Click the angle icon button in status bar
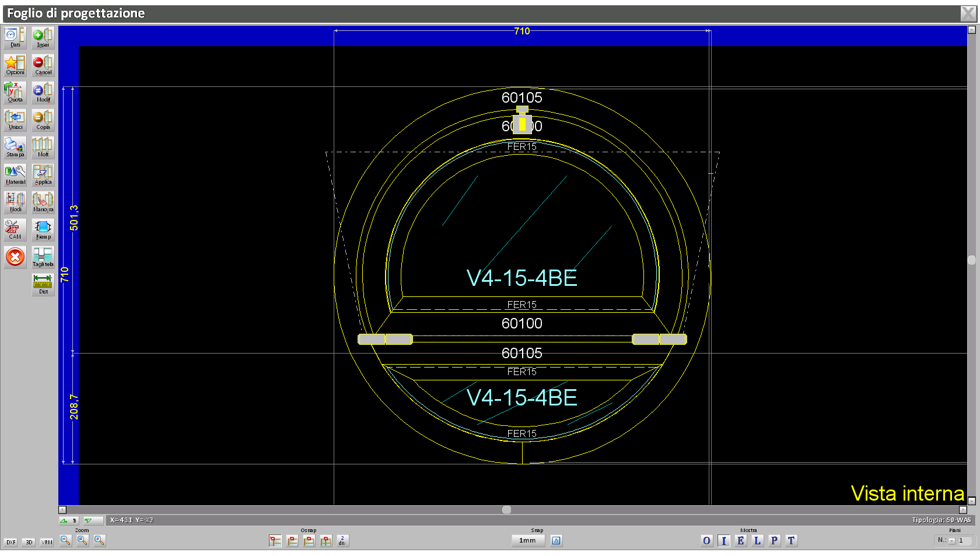This screenshot has height=556, width=980. click(69, 520)
